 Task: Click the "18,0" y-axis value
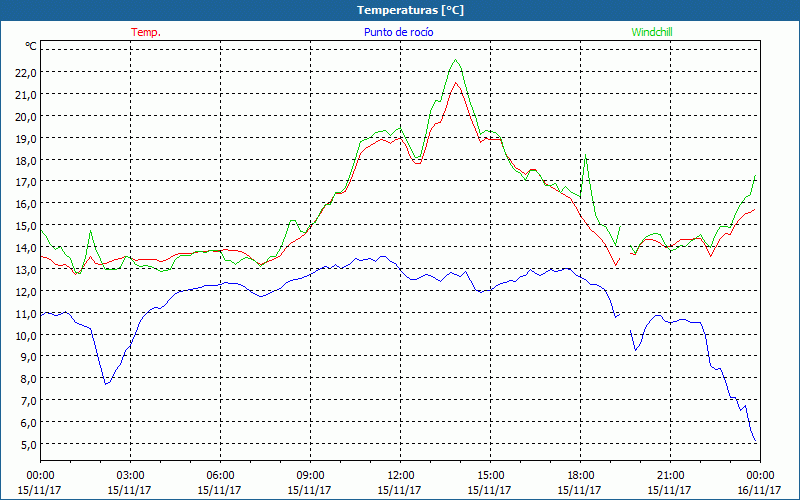[26, 161]
